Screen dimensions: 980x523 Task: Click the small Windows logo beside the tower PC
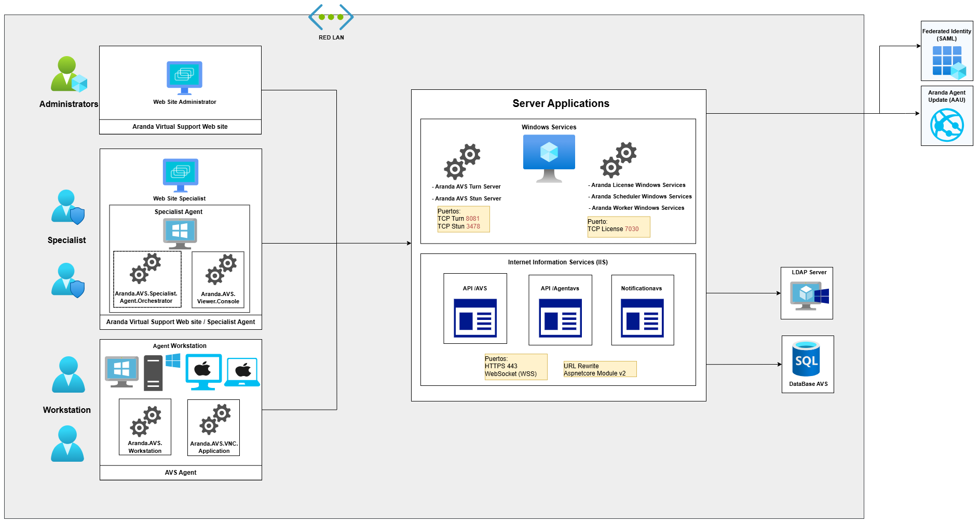click(173, 360)
